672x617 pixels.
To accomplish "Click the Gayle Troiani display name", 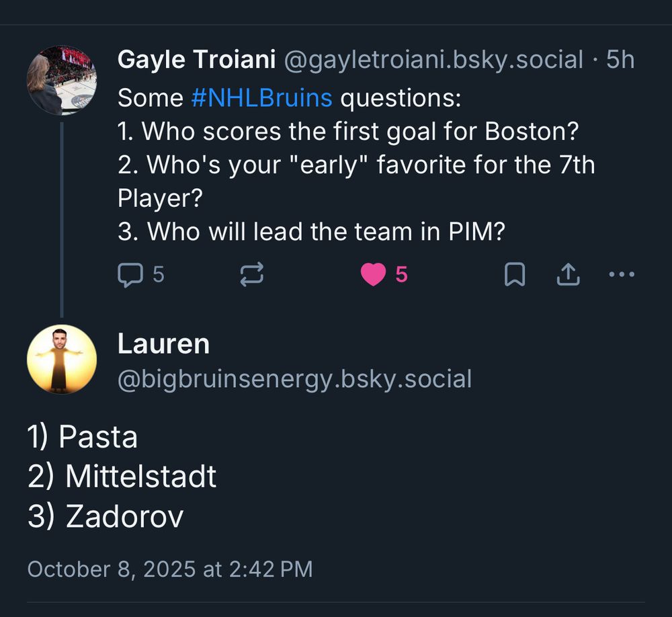I will coord(196,60).
